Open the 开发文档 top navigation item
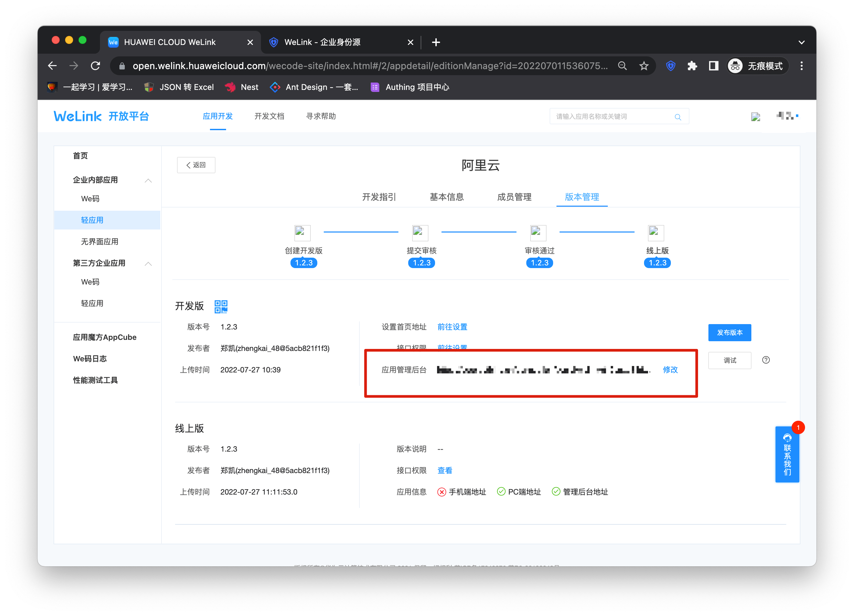The height and width of the screenshot is (616, 854). [269, 116]
